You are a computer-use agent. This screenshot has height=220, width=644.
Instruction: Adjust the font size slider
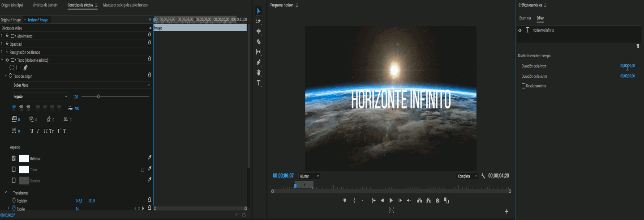[99, 97]
